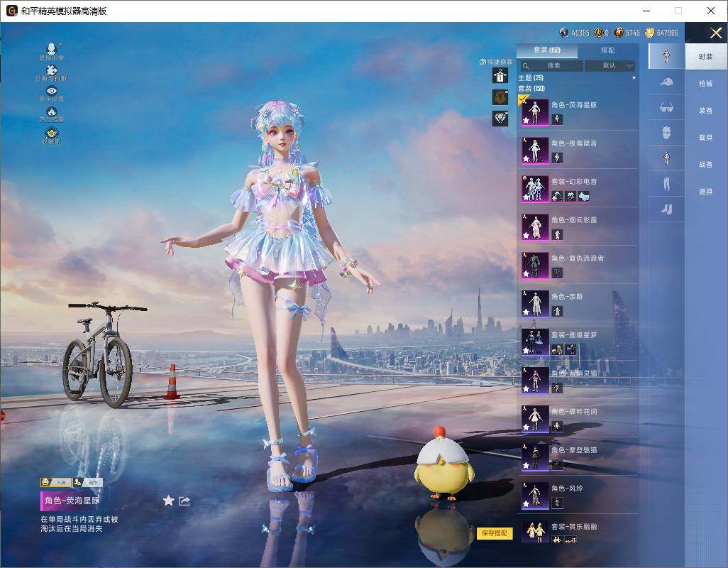Select the 角色-蝶吟花词 outfit
The width and height of the screenshot is (728, 568).
click(578, 418)
